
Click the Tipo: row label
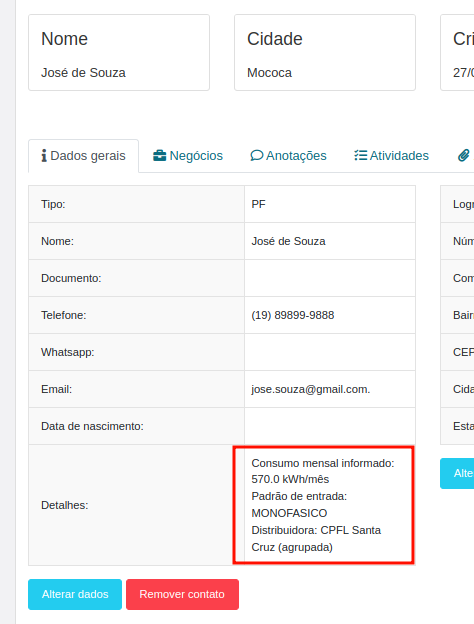(53, 204)
